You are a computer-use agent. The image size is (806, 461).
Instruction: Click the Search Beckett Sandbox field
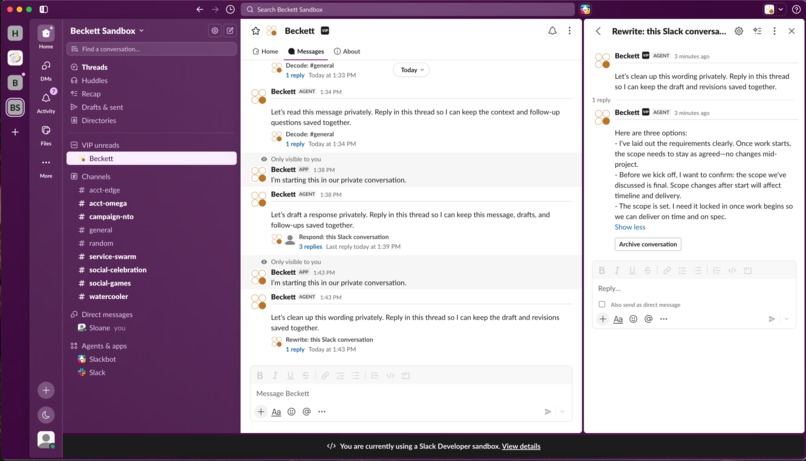[x=408, y=9]
